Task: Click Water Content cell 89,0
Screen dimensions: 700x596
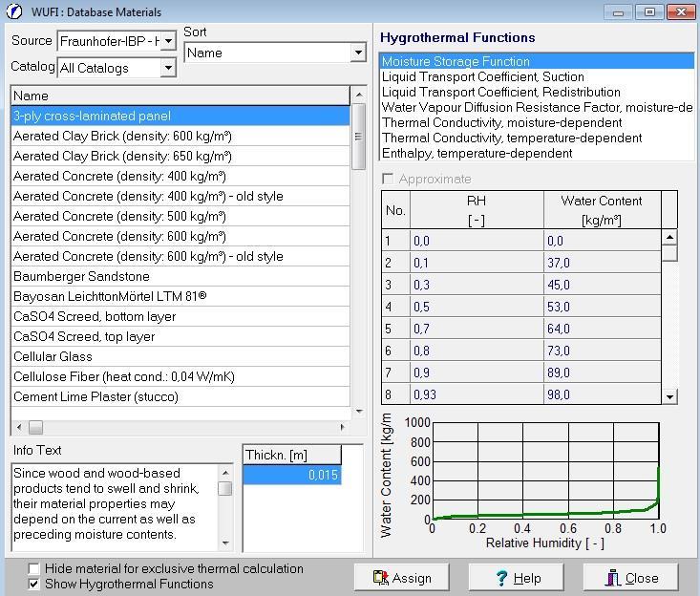Action: click(x=603, y=372)
